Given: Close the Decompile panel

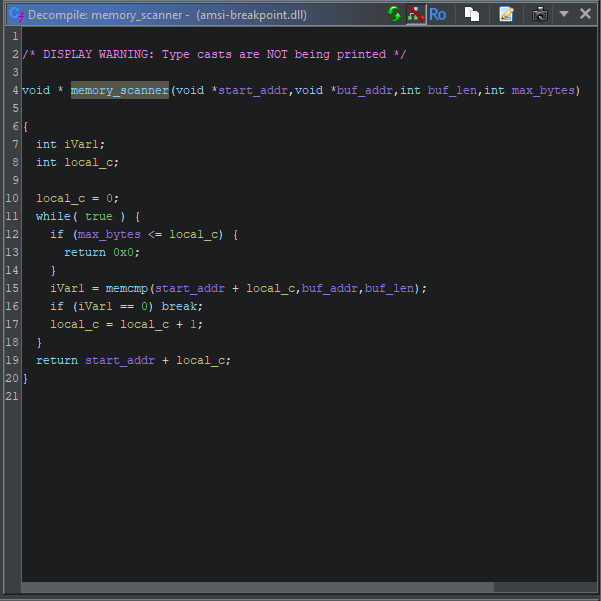Looking at the screenshot, I should tap(585, 14).
